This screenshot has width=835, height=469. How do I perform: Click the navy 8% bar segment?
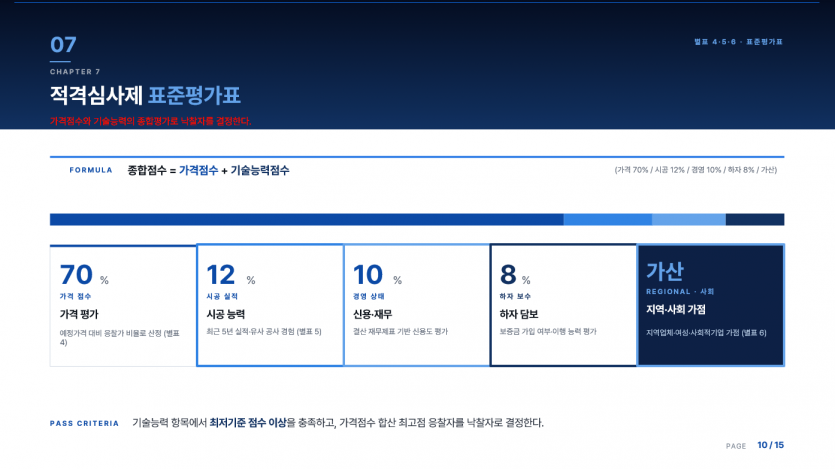[755, 219]
